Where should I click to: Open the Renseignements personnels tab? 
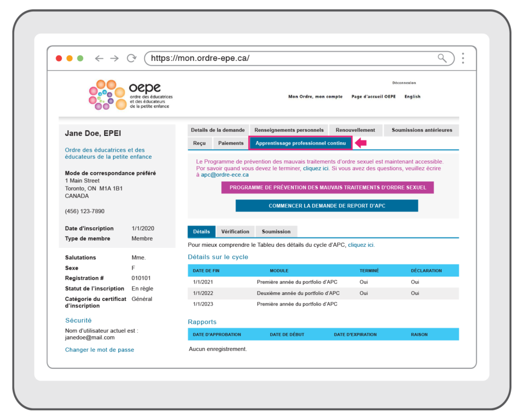click(x=289, y=130)
